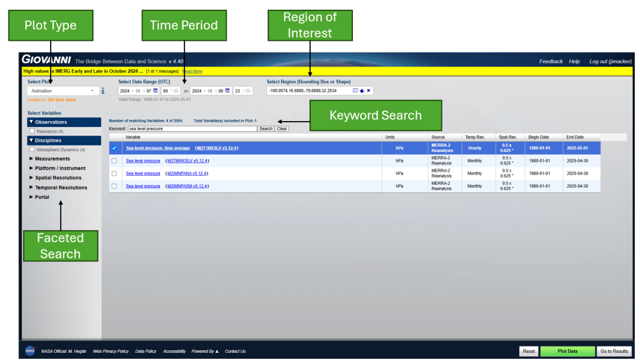Click Log out (jimacker)

tap(610, 62)
